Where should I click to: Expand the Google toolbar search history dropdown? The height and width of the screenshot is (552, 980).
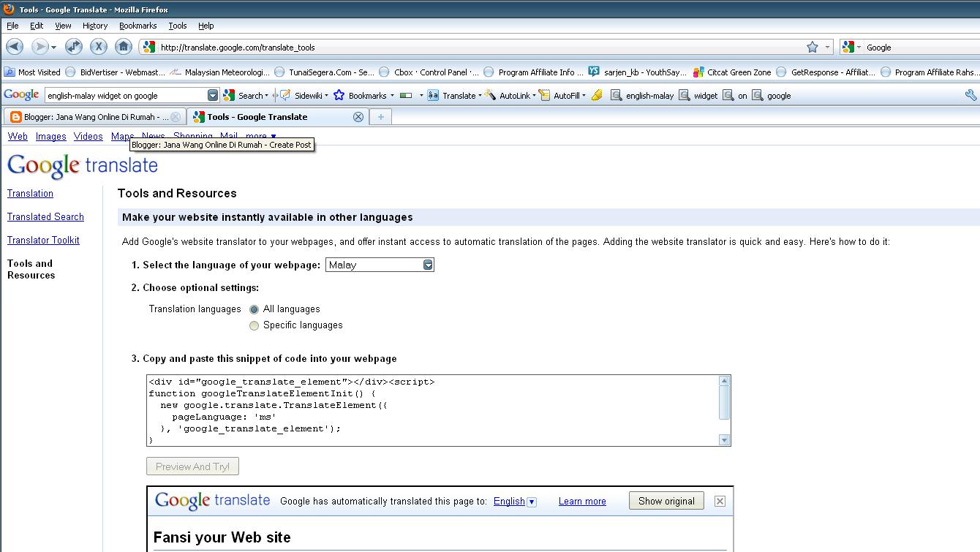point(213,95)
